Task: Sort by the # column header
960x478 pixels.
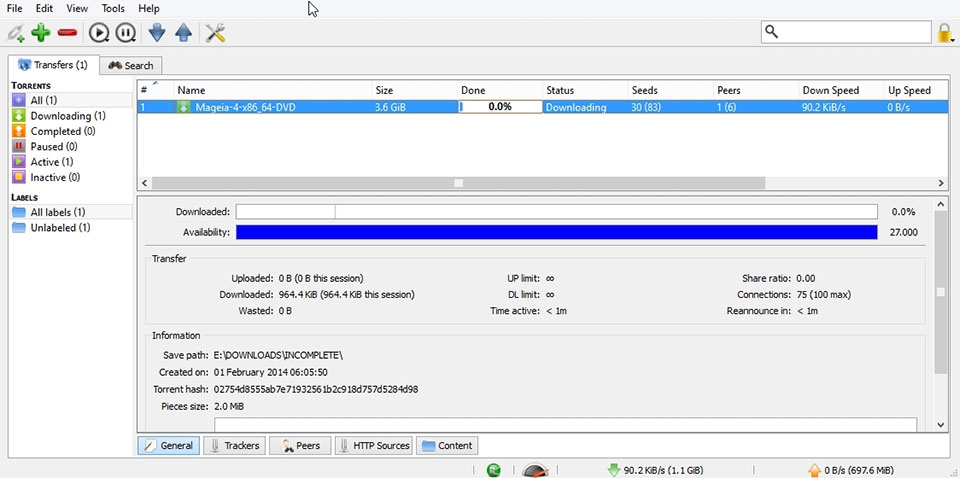Action: [x=155, y=90]
